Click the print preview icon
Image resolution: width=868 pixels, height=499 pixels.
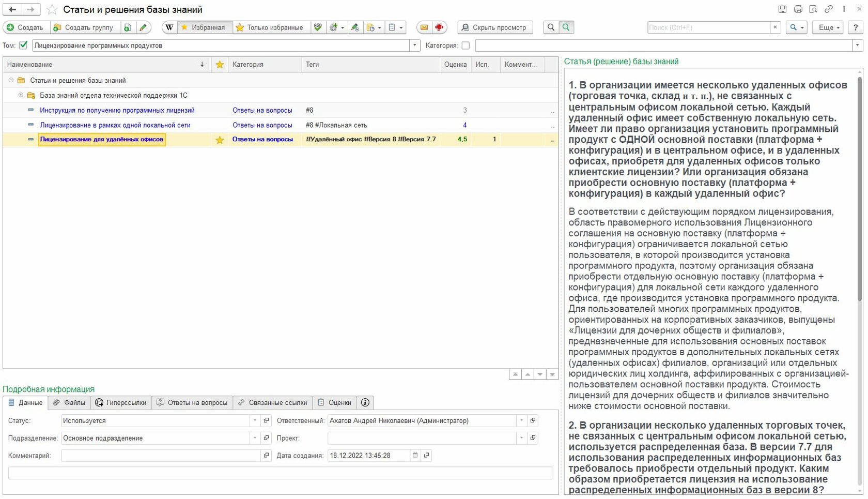[x=813, y=9]
